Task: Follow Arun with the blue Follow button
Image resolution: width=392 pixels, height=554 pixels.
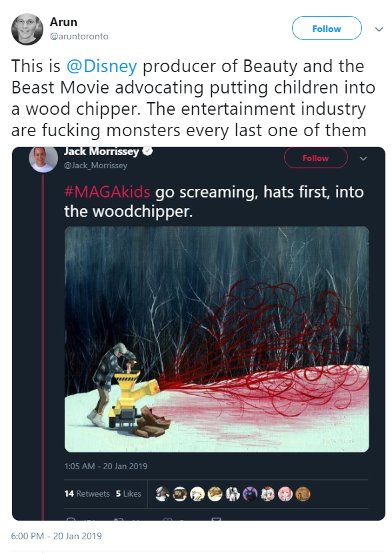Action: [327, 28]
